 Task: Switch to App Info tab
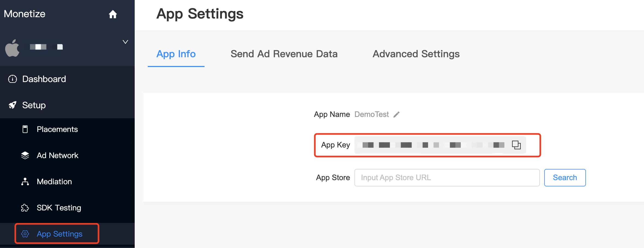tap(176, 54)
